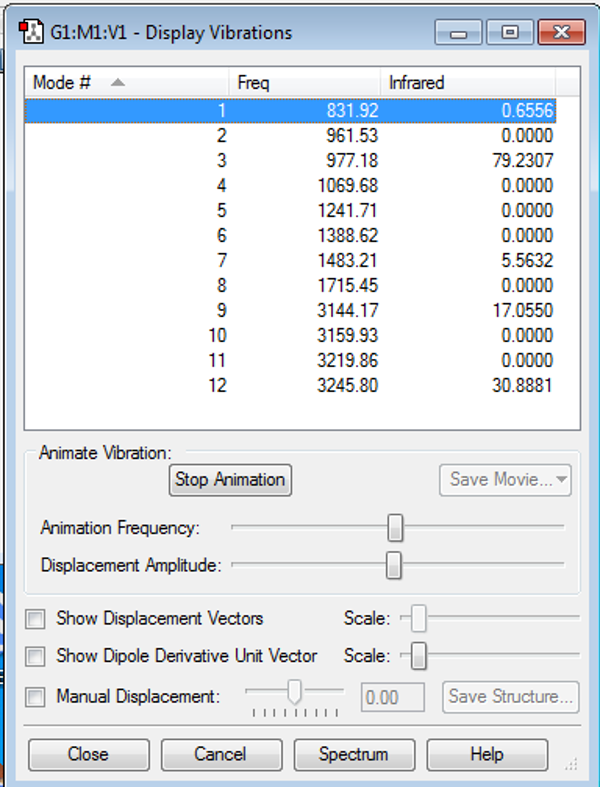Click Stop Animation button
600x787 pixels.
[x=230, y=480]
